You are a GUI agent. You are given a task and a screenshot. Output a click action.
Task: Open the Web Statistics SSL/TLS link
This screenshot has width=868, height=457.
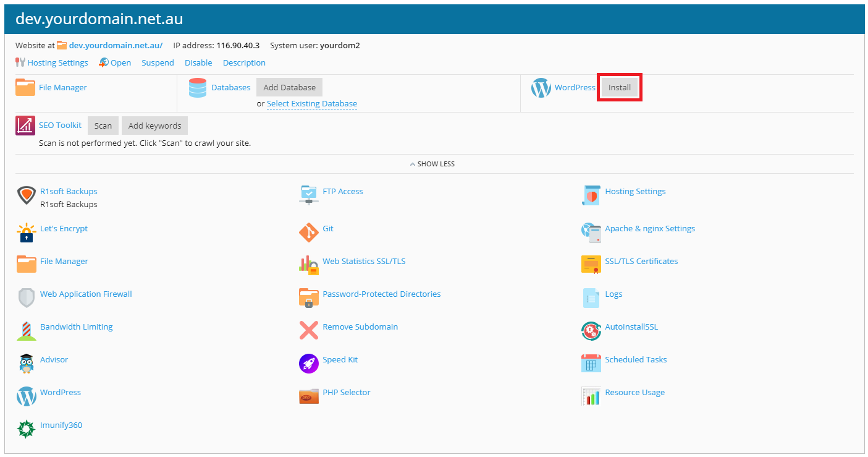point(364,261)
